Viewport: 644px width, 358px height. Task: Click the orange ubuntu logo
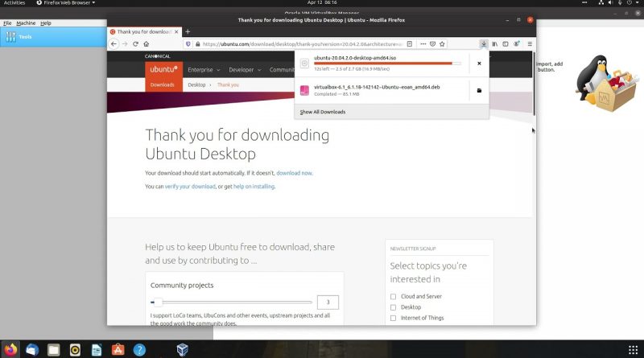[x=163, y=69]
